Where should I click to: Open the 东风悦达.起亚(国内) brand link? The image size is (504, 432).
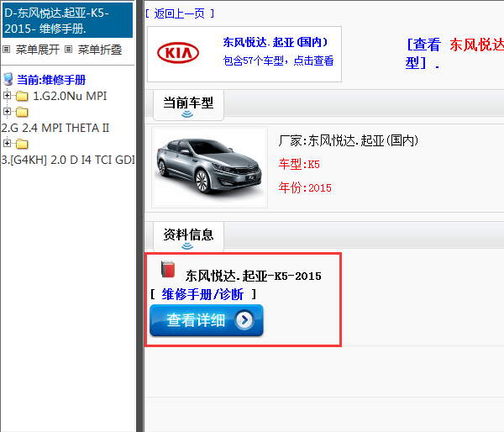[x=276, y=42]
